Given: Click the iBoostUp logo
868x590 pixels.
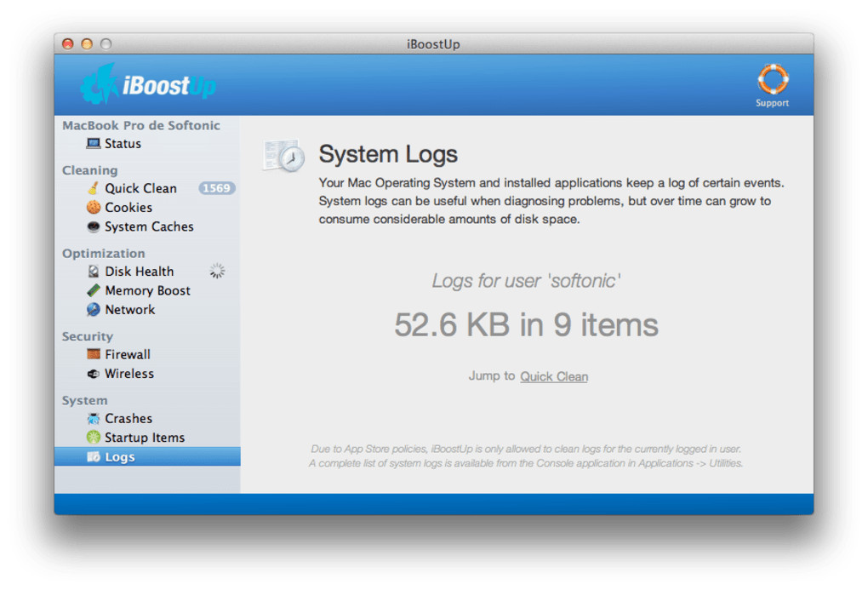Looking at the screenshot, I should coord(148,85).
